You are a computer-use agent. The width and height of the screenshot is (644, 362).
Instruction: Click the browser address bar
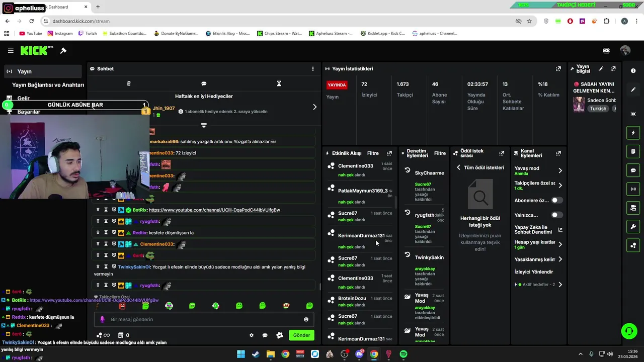click(277, 21)
